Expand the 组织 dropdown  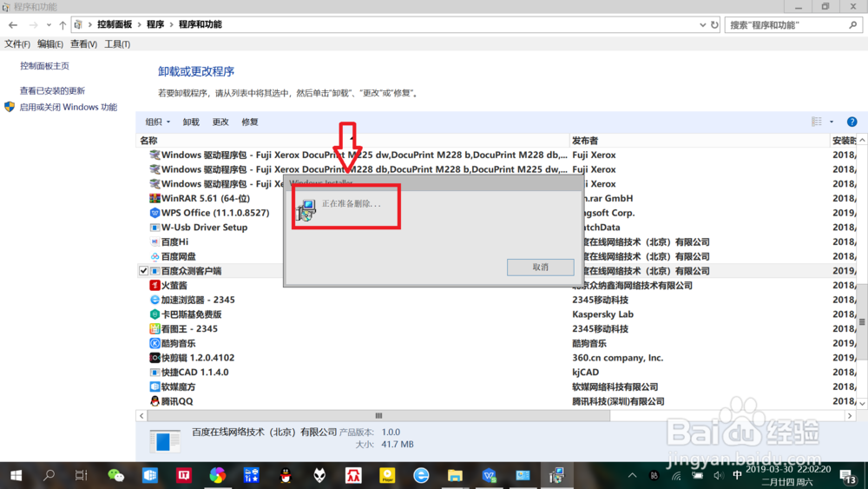pyautogui.click(x=158, y=122)
